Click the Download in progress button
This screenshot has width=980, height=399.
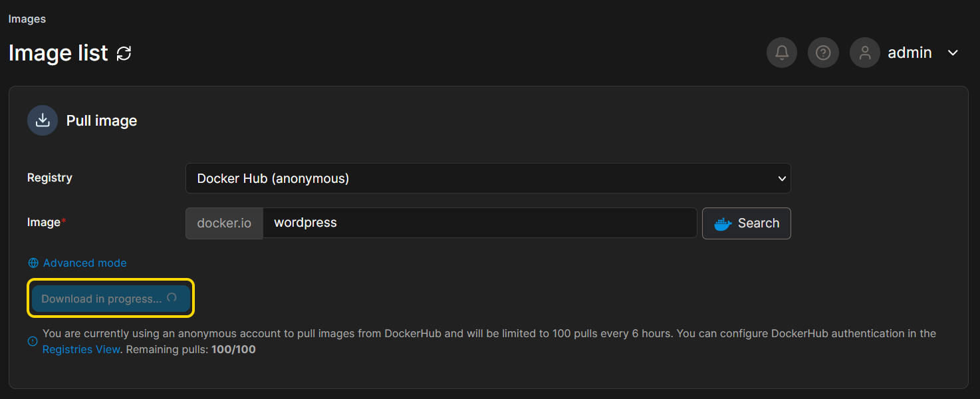coord(111,298)
